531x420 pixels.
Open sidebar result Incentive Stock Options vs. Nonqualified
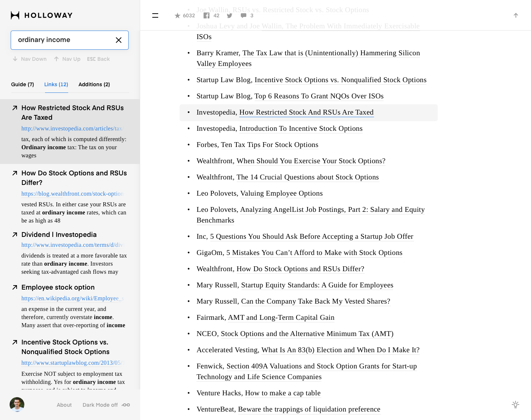(x=65, y=347)
